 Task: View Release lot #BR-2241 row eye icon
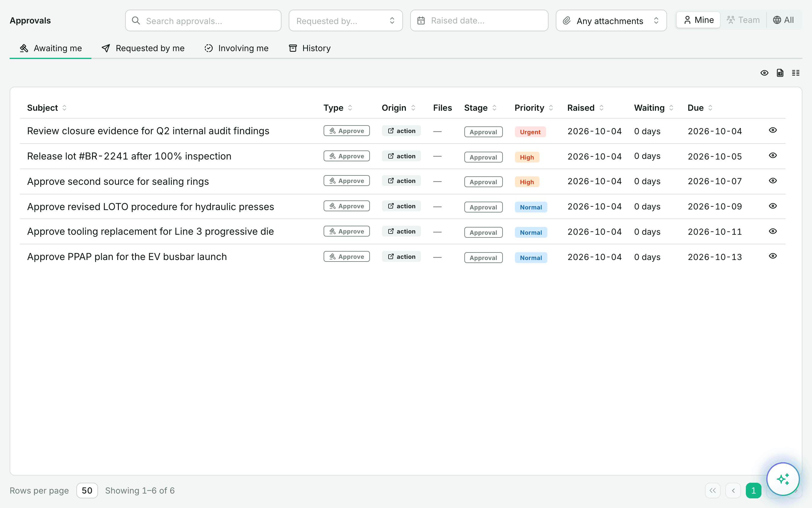[773, 155]
